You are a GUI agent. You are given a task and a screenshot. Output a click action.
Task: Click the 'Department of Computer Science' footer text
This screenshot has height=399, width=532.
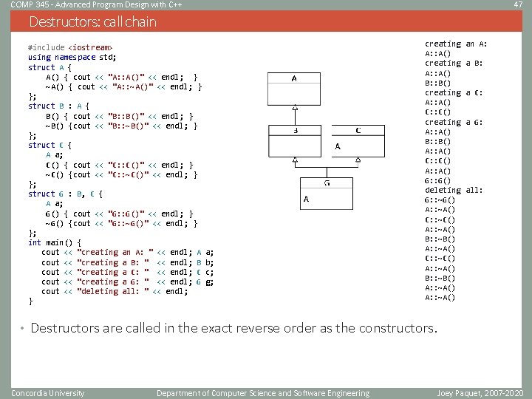coord(263,393)
